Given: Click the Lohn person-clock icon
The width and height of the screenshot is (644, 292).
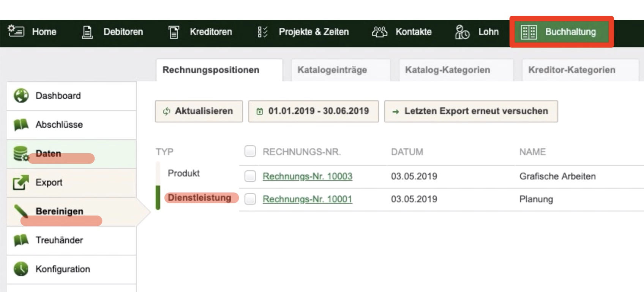Looking at the screenshot, I should point(462,32).
